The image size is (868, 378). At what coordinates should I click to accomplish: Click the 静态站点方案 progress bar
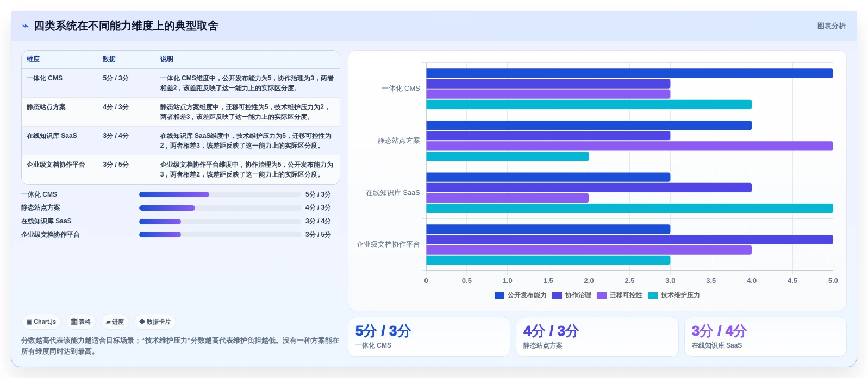(220, 208)
